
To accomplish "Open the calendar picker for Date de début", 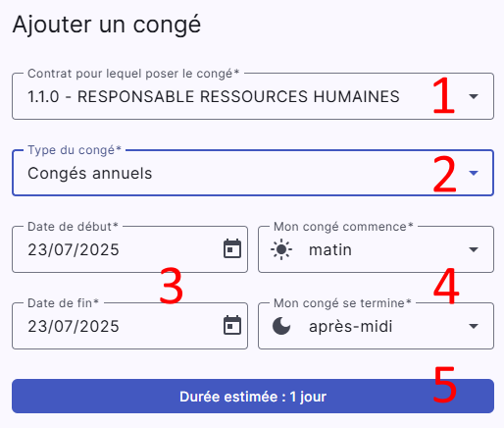I will 232,249.
